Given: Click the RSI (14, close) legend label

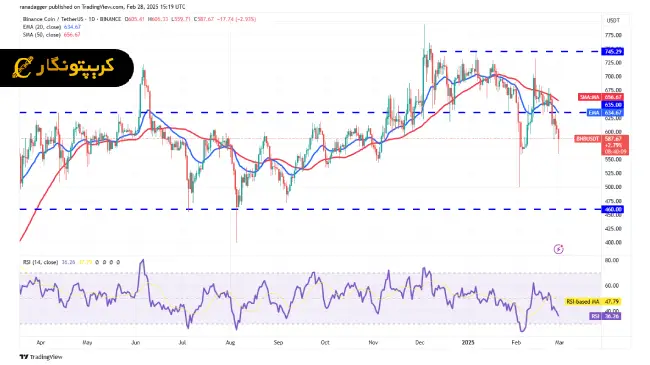Looking at the screenshot, I should click(40, 262).
